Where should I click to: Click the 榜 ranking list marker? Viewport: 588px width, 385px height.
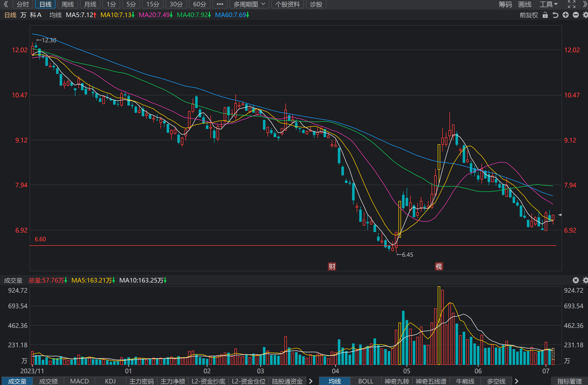point(439,266)
